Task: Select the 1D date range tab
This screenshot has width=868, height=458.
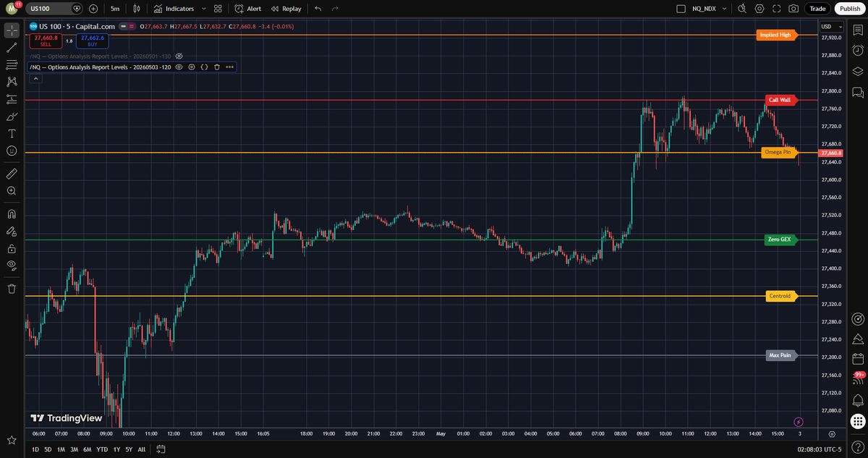Action: pos(35,449)
